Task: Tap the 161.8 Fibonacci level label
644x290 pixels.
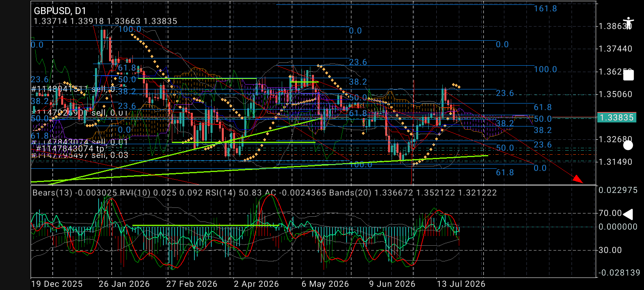Action: point(545,8)
